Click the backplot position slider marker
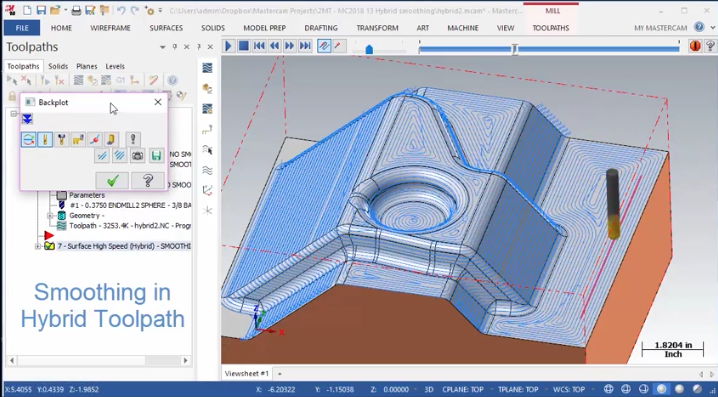The height and width of the screenshot is (397, 718). coord(515,49)
